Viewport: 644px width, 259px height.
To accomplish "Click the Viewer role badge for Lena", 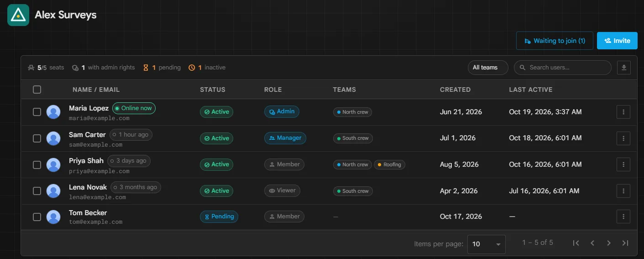I will 282,190.
